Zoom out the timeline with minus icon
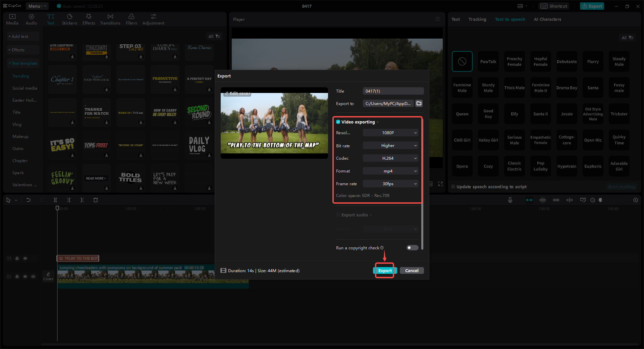Screen dimensions: 644x349 pos(593,200)
